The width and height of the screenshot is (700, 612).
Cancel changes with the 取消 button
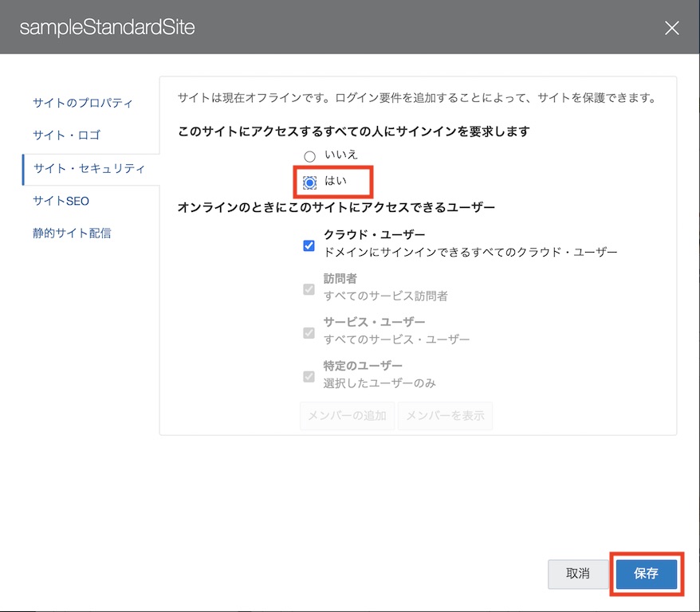click(x=577, y=573)
